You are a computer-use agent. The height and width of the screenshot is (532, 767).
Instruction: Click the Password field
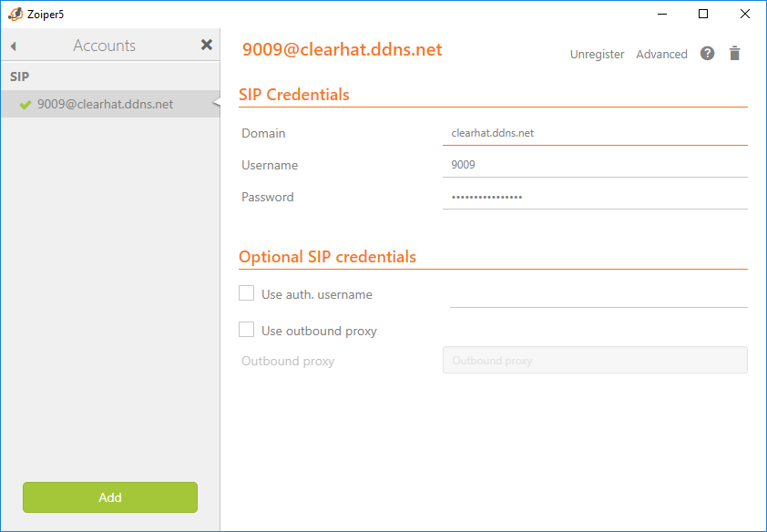(595, 197)
